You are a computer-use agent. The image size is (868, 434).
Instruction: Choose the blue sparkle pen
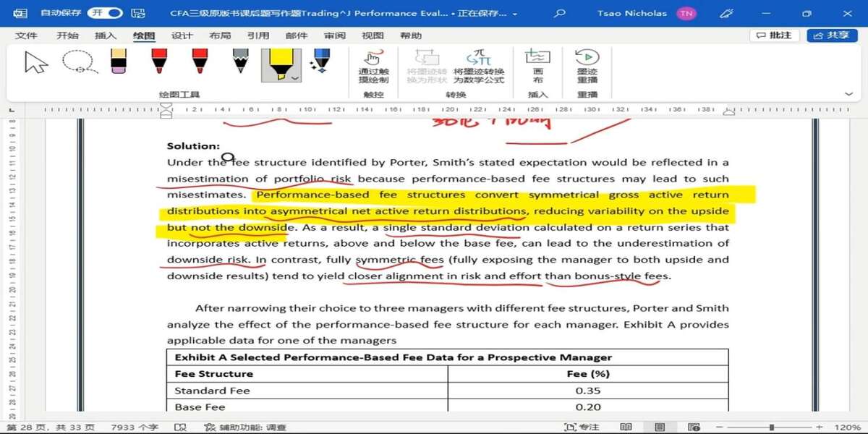click(x=320, y=61)
